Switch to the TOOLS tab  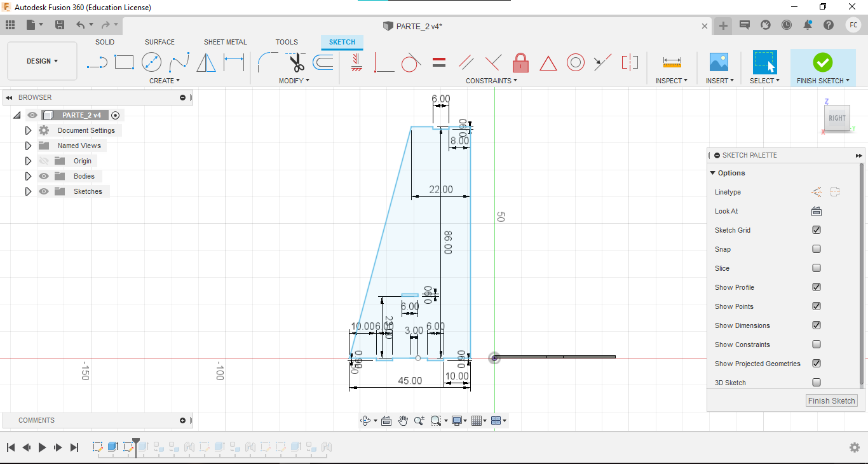[287, 42]
